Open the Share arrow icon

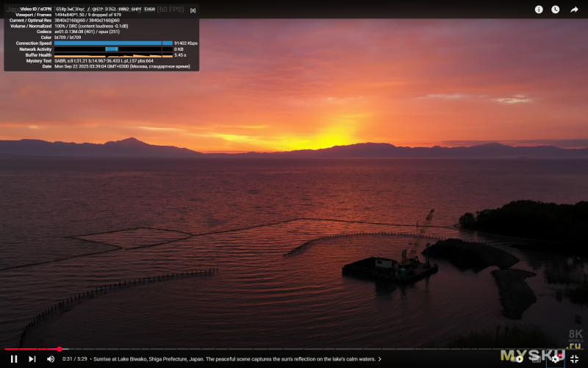click(574, 10)
